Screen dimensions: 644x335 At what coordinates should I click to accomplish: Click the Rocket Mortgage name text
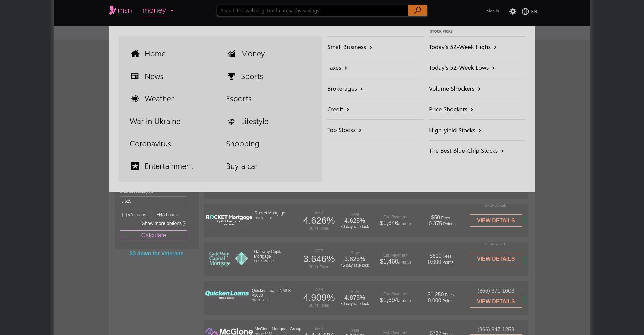pos(270,213)
